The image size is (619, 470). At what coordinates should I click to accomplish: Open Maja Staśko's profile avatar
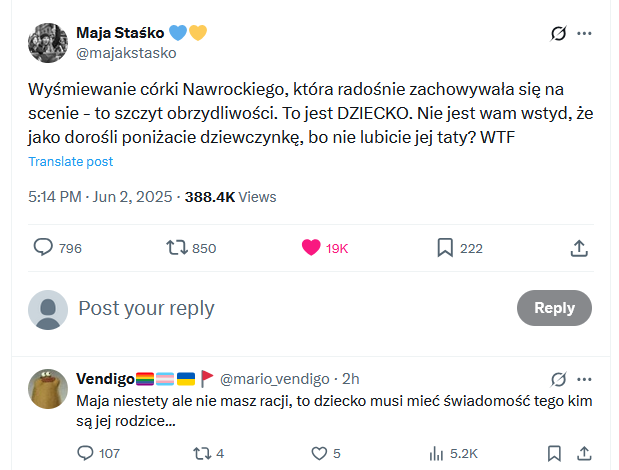click(47, 42)
